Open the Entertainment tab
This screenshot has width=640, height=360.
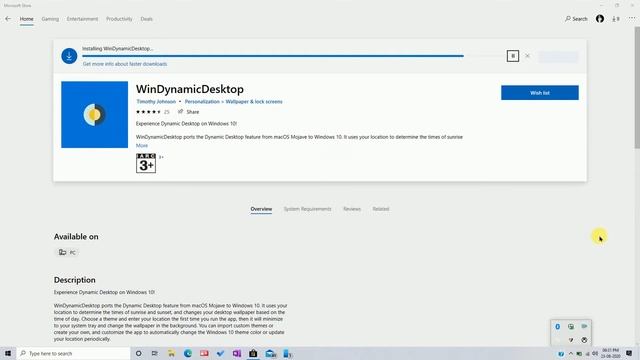(x=82, y=19)
